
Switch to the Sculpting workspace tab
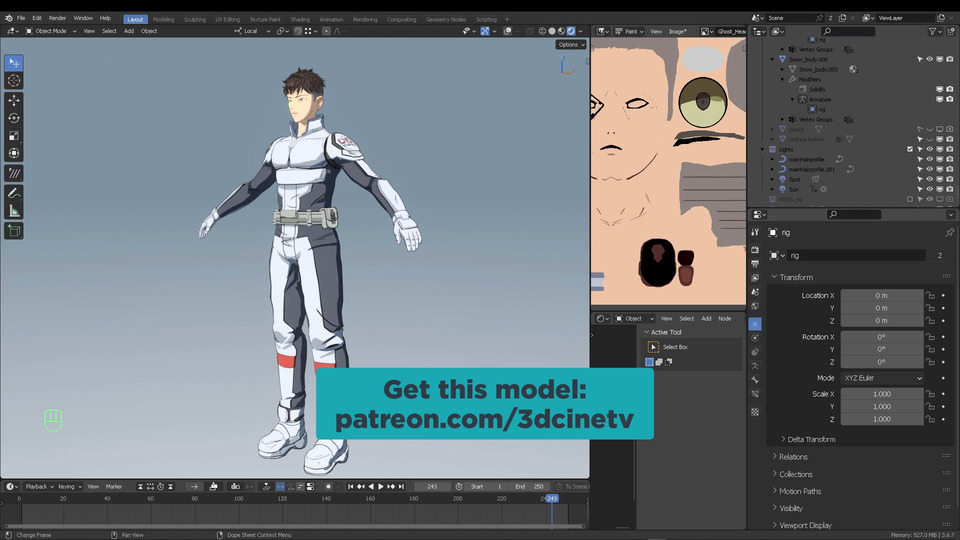(195, 20)
